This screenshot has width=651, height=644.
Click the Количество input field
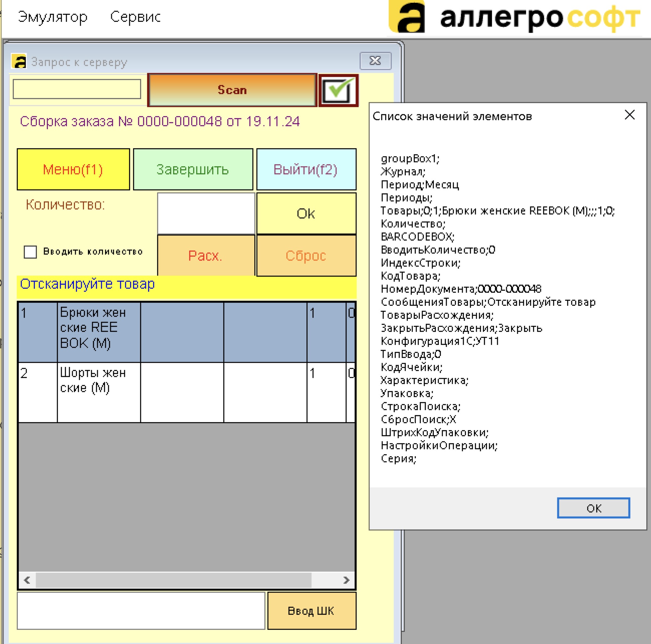coord(206,213)
